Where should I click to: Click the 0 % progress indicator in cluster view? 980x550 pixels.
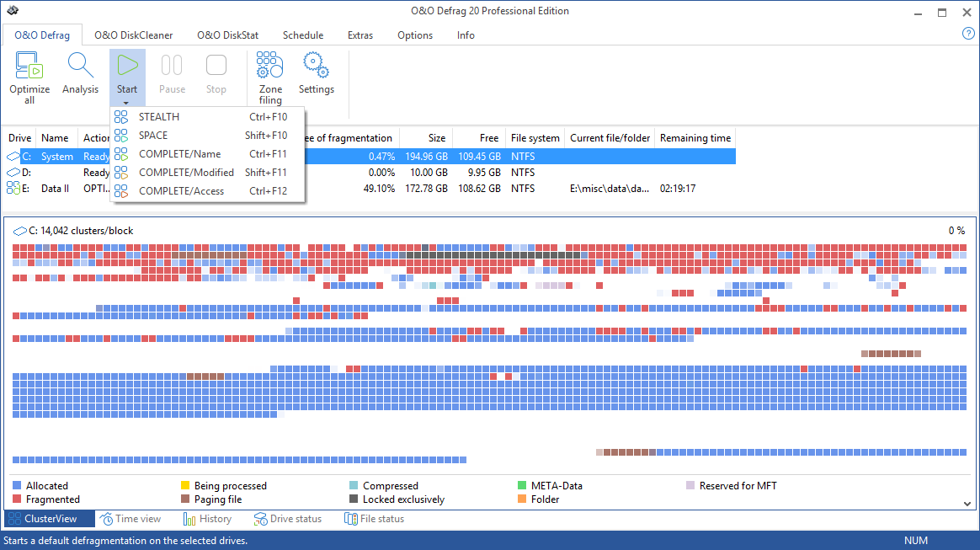(x=956, y=231)
